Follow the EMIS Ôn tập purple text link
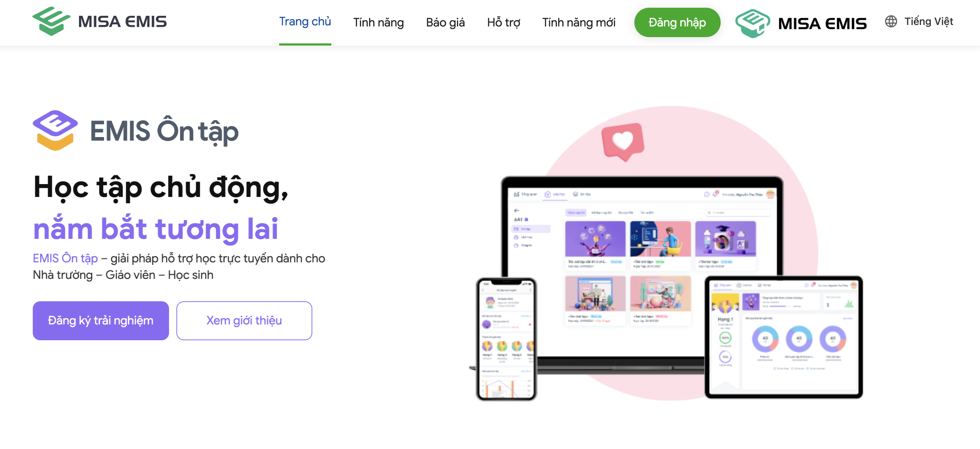 (x=65, y=258)
